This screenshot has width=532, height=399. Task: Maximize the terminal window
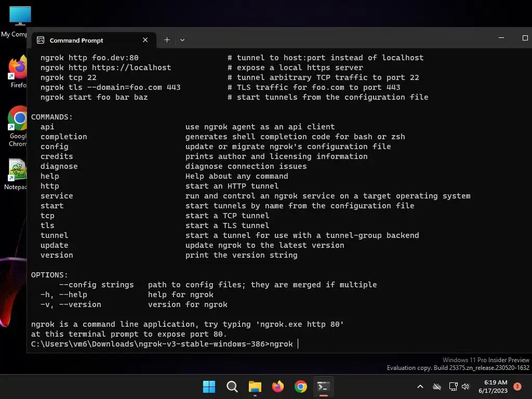[525, 37]
